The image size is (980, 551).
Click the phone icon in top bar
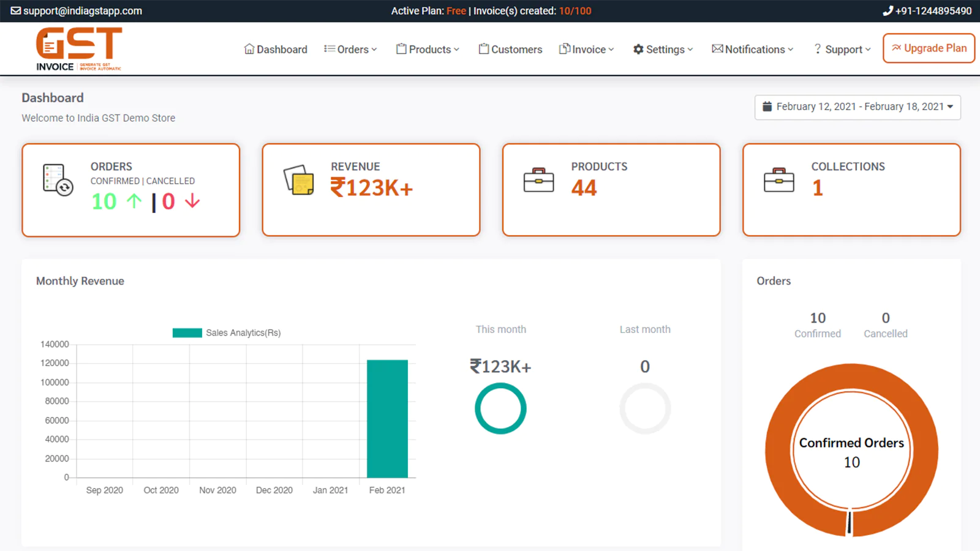[x=888, y=11]
